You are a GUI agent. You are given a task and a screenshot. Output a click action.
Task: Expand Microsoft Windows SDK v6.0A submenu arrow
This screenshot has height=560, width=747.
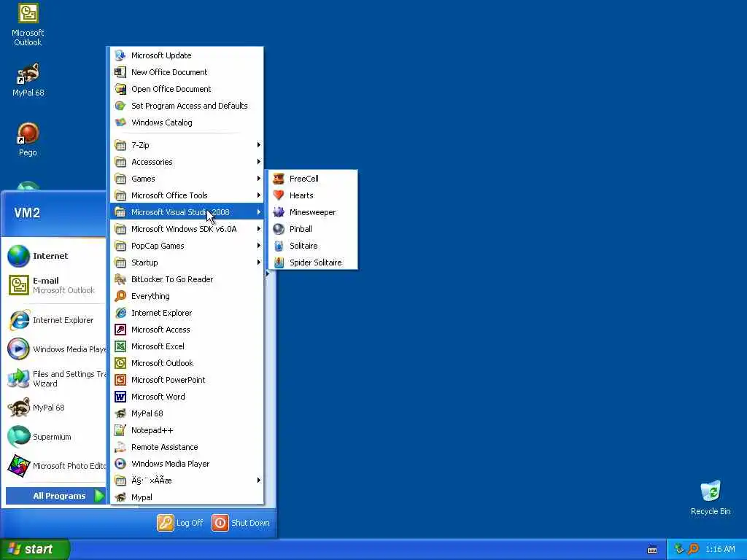click(x=259, y=228)
